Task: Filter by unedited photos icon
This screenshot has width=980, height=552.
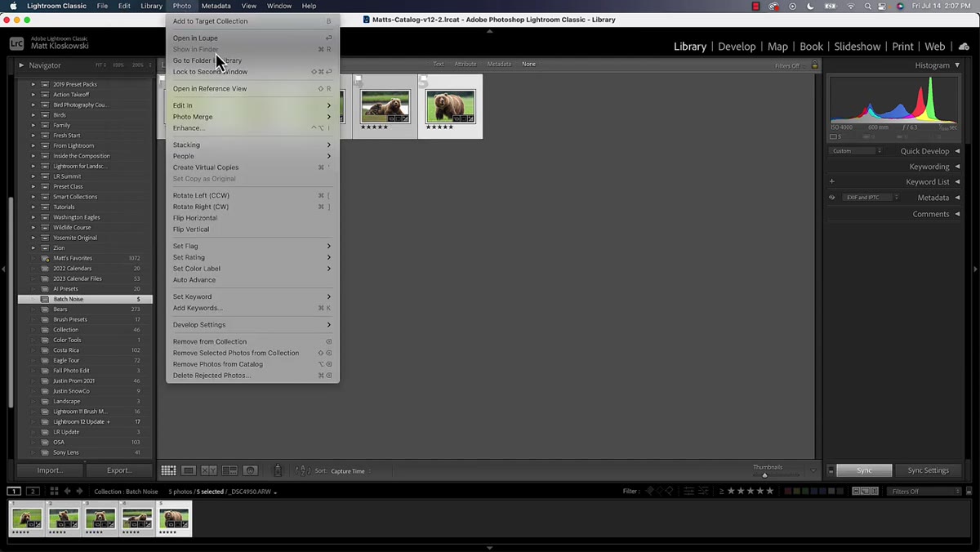Action: coord(702,491)
